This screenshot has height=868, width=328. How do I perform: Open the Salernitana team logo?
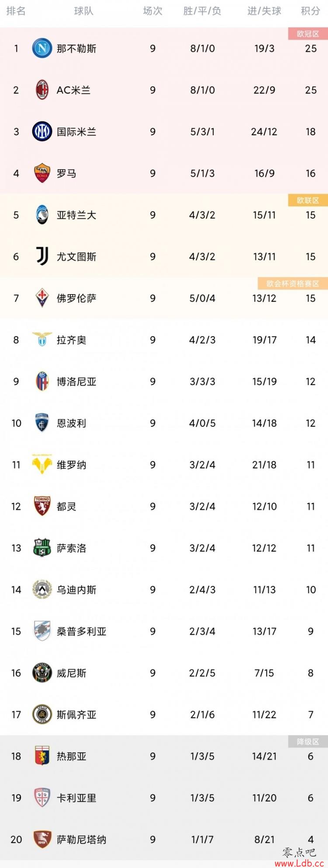tap(42, 839)
